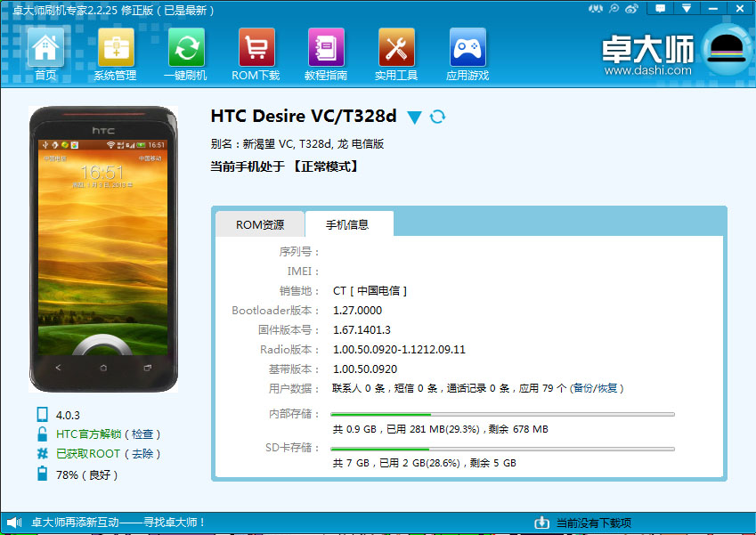Click the top hat mascot icon
This screenshot has height=535, width=756.
point(728,49)
